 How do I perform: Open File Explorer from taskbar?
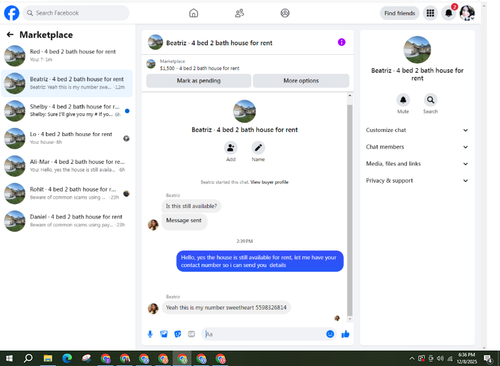point(48,358)
